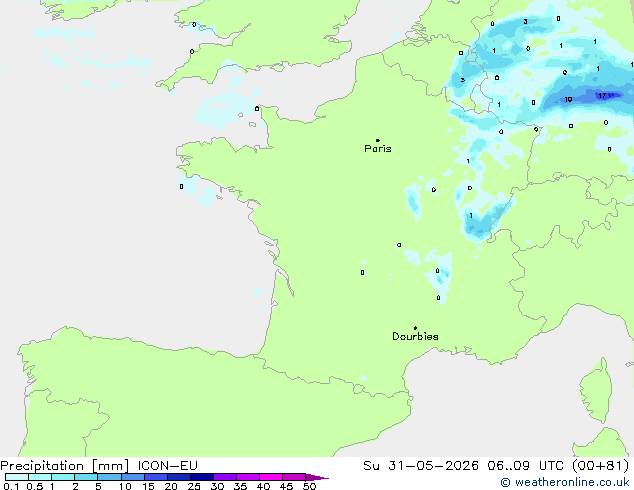This screenshot has height=490, width=634.
Task: Pick the legend swatch between 40 and 45
Action: point(271,477)
